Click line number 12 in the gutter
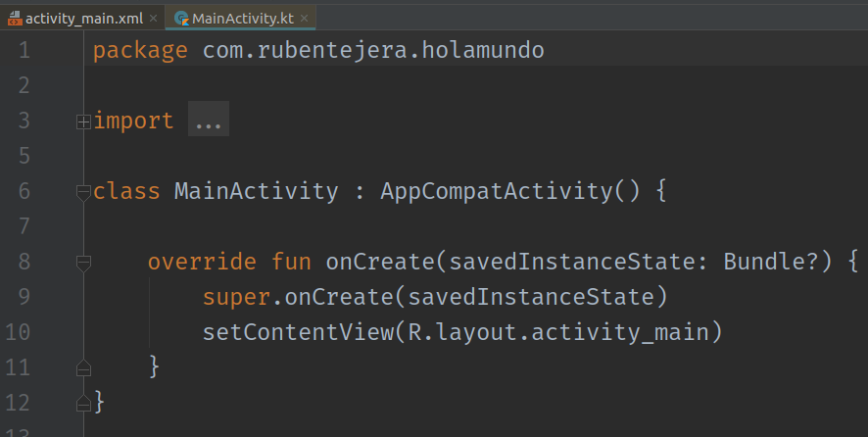868x437 pixels. pyautogui.click(x=18, y=403)
